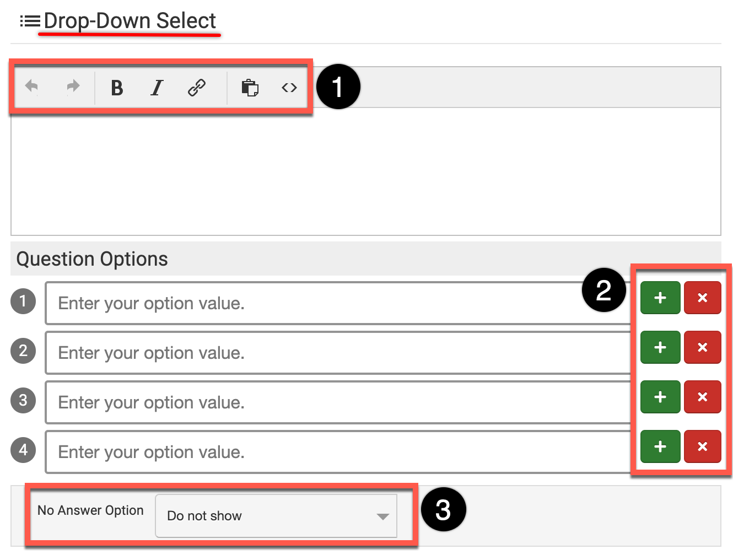Add an option after option 1 with green plus
The height and width of the screenshot is (560, 733).
[x=660, y=298]
